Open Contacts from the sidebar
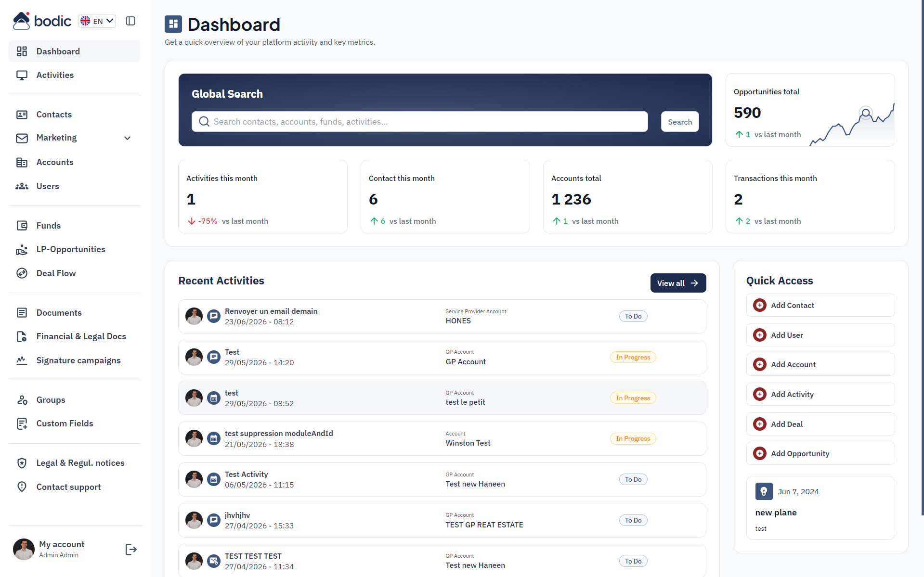 pyautogui.click(x=74, y=115)
